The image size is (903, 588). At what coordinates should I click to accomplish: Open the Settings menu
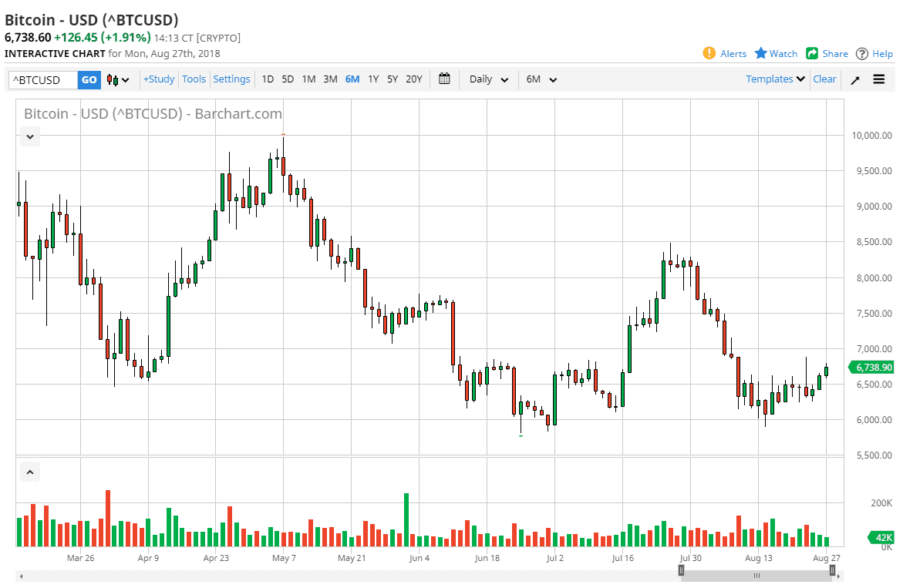coord(232,79)
